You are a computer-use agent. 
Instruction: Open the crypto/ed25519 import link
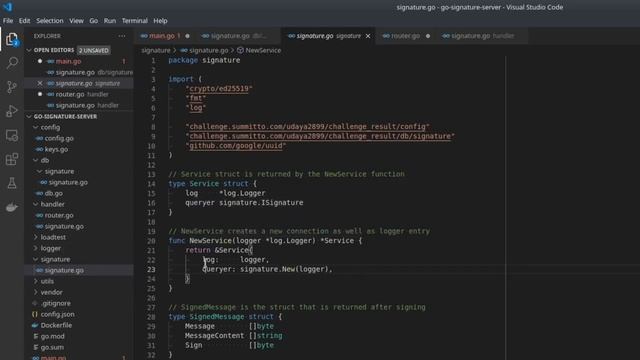[x=219, y=89]
